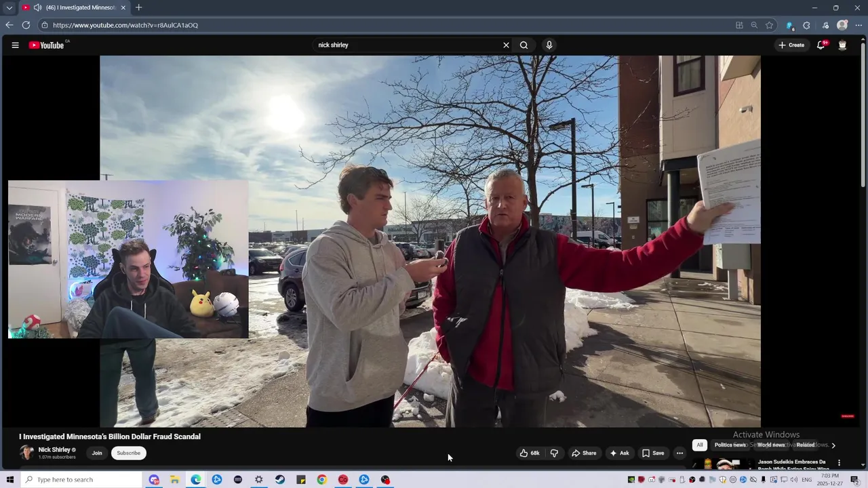Viewport: 868px width, 488px height.
Task: Open the Create button
Action: coord(791,45)
